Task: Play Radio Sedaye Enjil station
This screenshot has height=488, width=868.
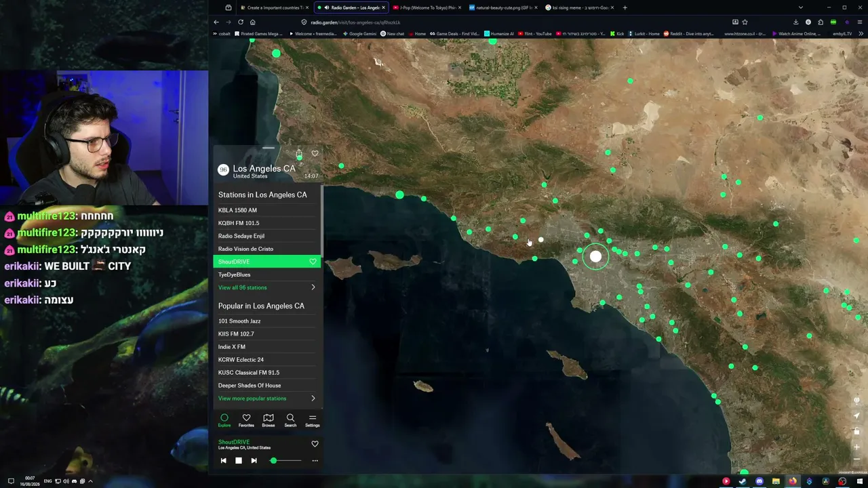Action: tap(267, 236)
